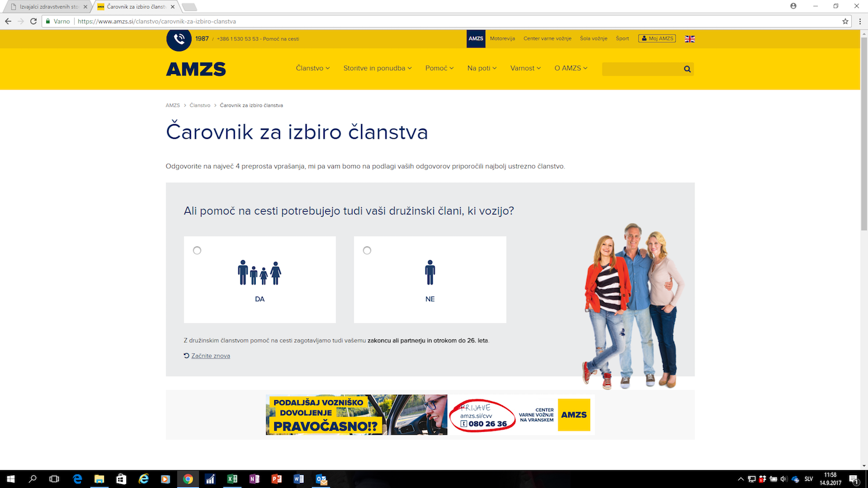Screen dimensions: 868x488
Task: Select the DA radio button
Action: [x=197, y=250]
